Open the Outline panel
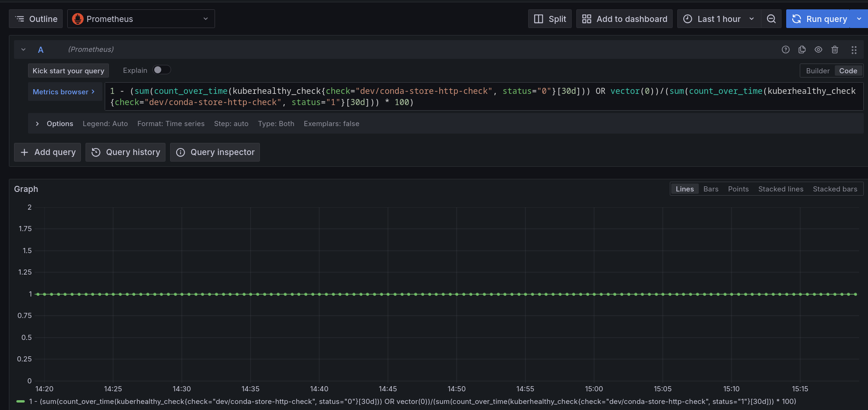This screenshot has width=868, height=410. click(x=36, y=19)
